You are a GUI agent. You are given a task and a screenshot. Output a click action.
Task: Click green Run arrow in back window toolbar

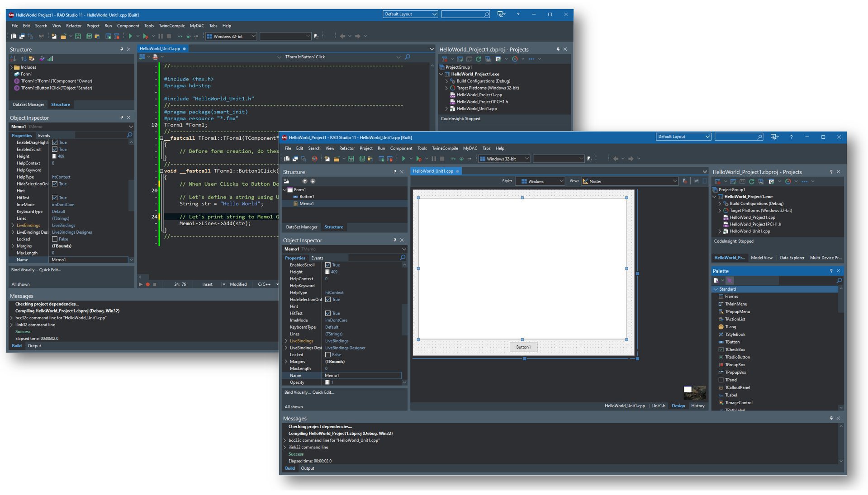click(x=130, y=36)
